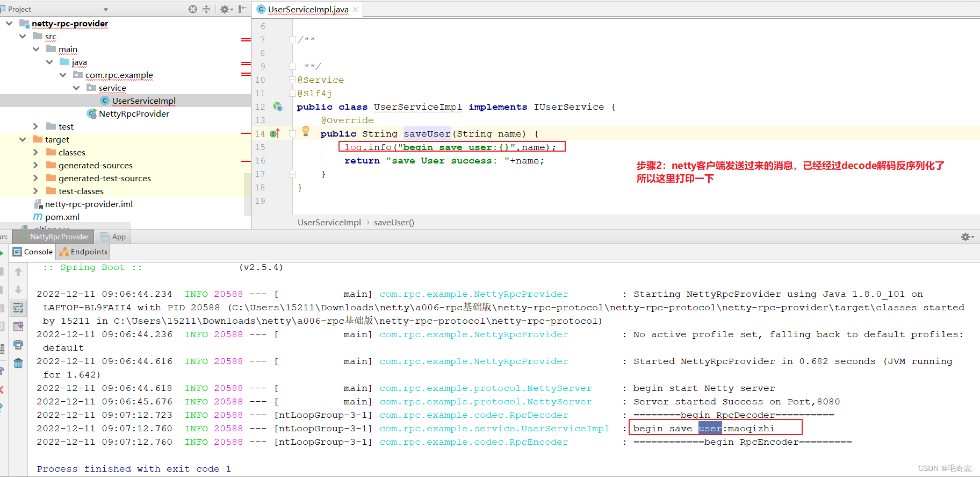
Task: Expand the test-classes folder node
Action: pyautogui.click(x=36, y=191)
